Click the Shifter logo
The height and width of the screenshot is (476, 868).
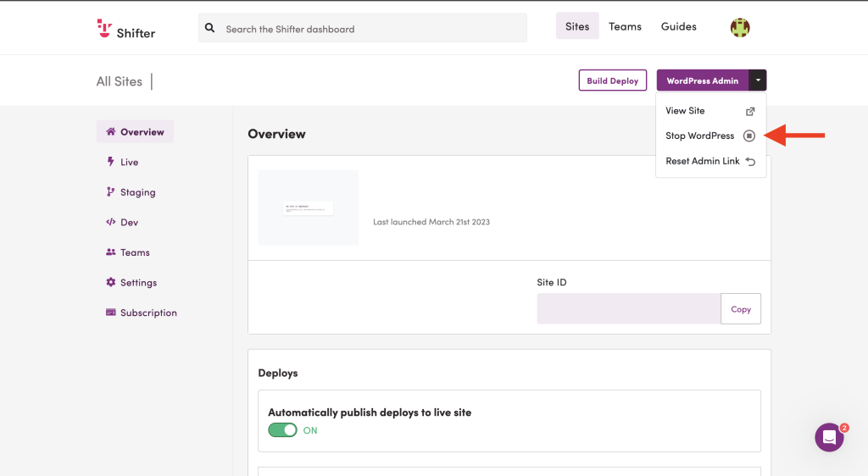click(126, 30)
